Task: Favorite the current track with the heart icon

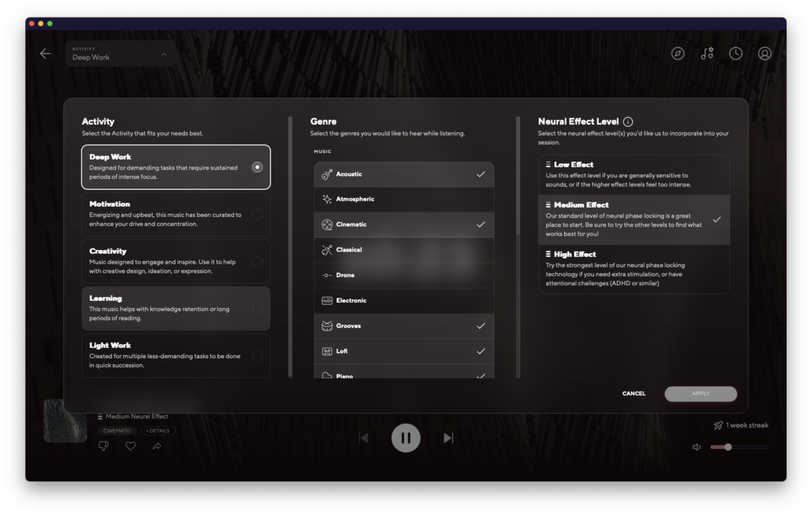Action: (x=130, y=446)
